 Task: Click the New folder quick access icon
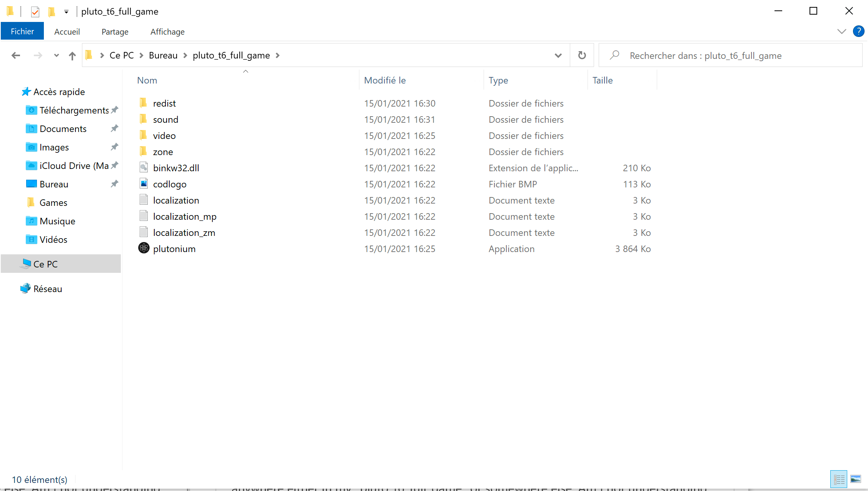[x=52, y=12]
